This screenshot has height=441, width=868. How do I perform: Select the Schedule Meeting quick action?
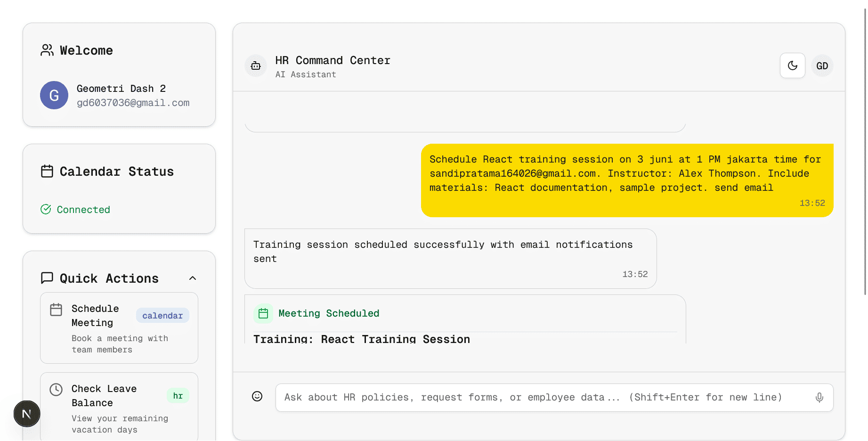pyautogui.click(x=119, y=328)
